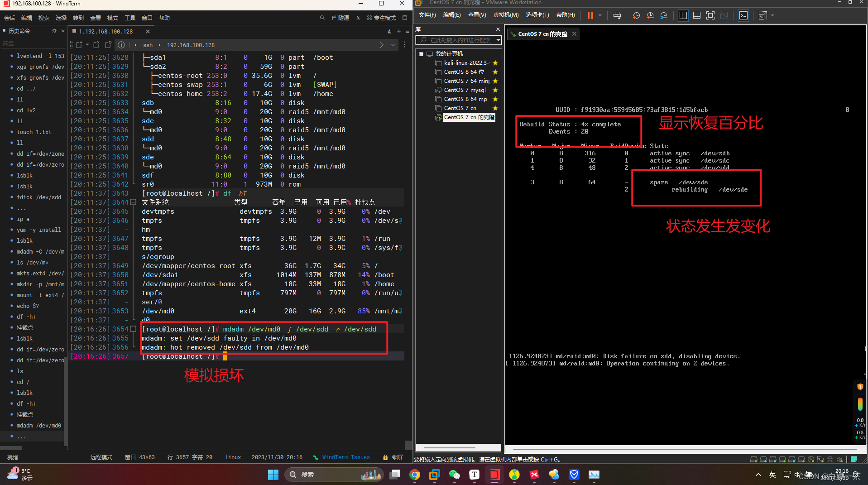Close the VMware 库 library panel
Image resolution: width=868 pixels, height=485 pixels.
click(498, 29)
